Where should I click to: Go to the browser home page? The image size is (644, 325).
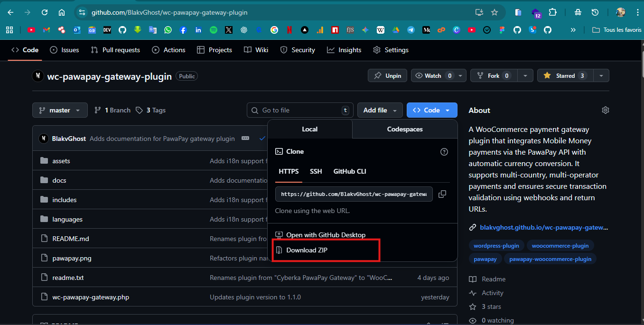(x=62, y=12)
